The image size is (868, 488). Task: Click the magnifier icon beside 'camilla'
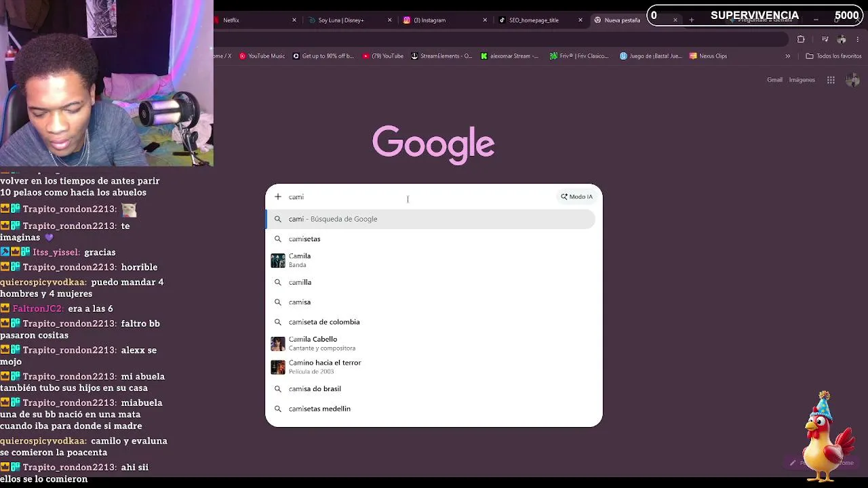point(278,282)
